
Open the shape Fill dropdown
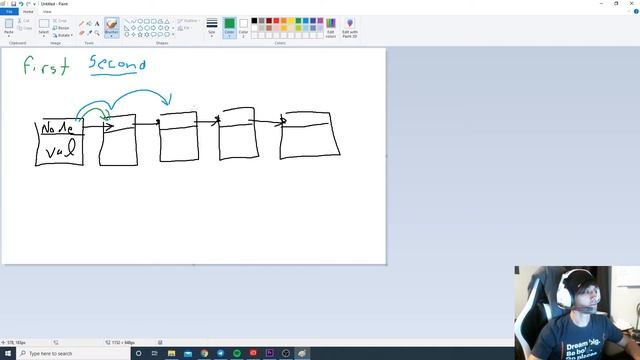(184, 28)
